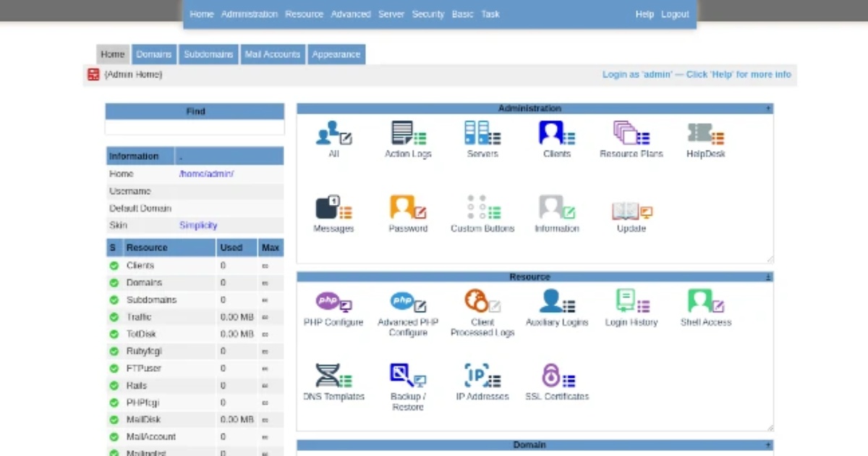
Task: Click the Find search field
Action: click(x=195, y=127)
